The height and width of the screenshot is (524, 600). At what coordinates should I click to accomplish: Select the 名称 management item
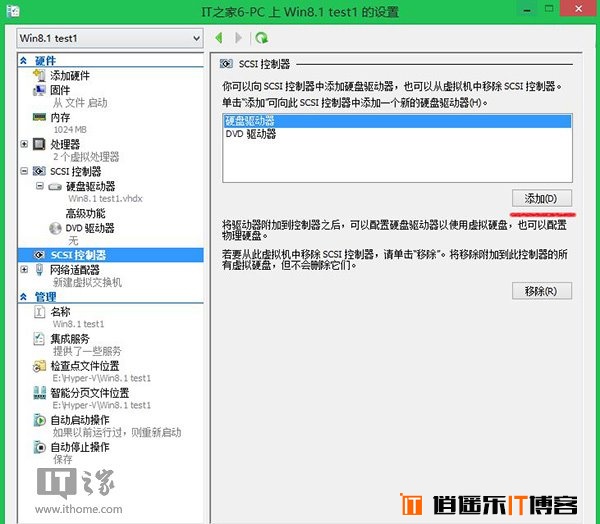(60, 312)
